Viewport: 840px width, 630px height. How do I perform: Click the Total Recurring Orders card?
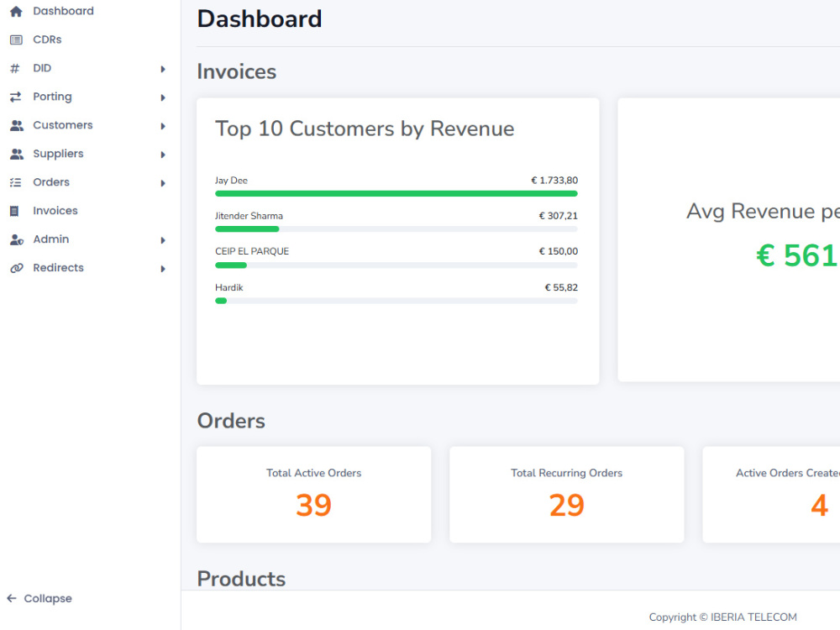coord(567,495)
